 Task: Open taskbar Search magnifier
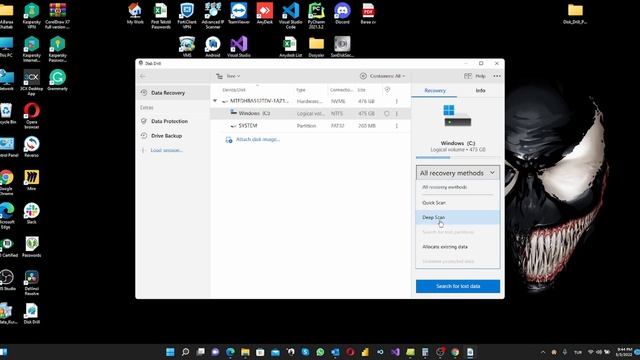185,352
